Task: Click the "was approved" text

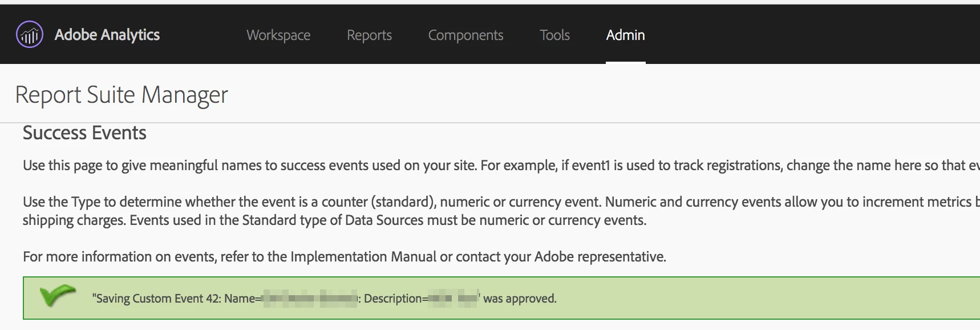Action: (x=520, y=299)
